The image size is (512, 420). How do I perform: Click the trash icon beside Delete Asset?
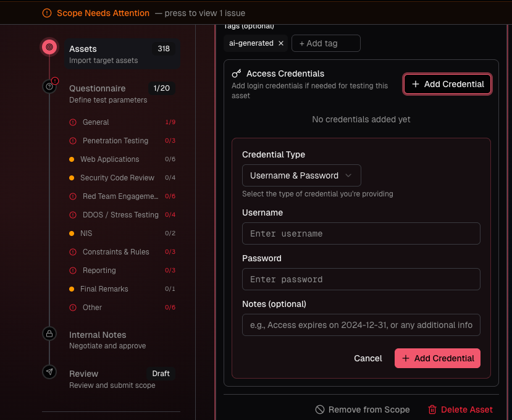(432, 409)
